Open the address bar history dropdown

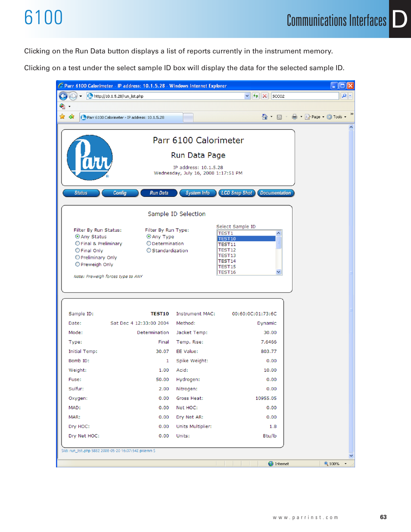pos(247,96)
